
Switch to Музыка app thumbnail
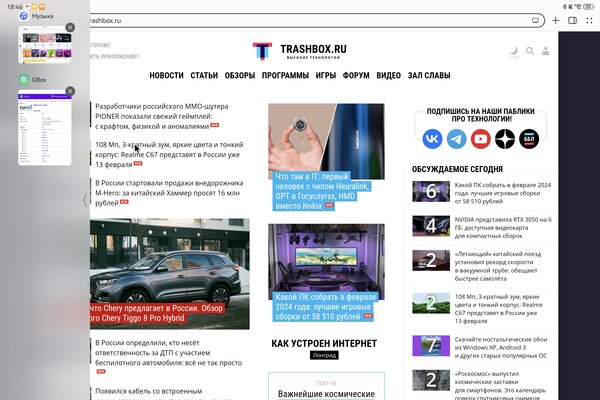click(45, 45)
